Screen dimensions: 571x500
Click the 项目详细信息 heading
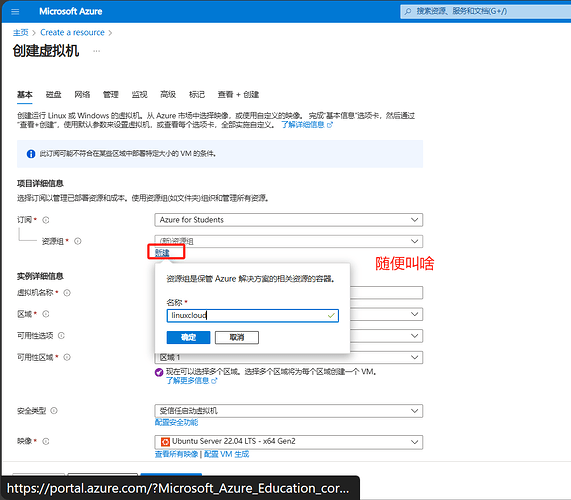click(40, 183)
